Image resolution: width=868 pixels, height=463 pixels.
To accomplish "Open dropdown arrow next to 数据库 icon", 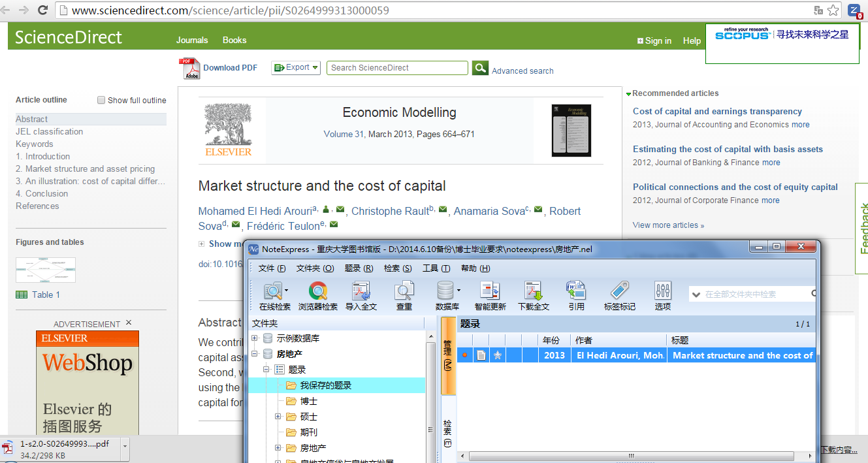I will [458, 291].
